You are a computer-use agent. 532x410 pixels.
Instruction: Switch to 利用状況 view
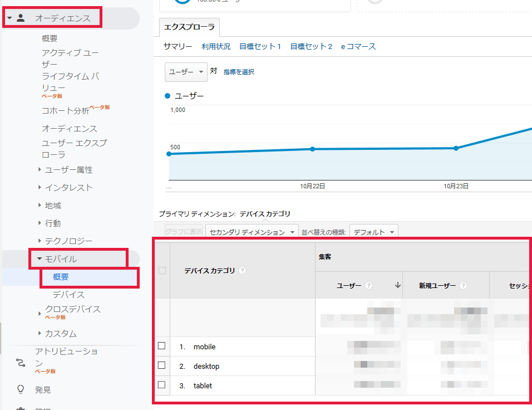coord(216,47)
